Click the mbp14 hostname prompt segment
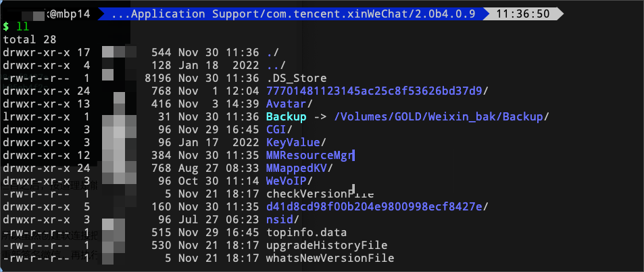 point(65,13)
